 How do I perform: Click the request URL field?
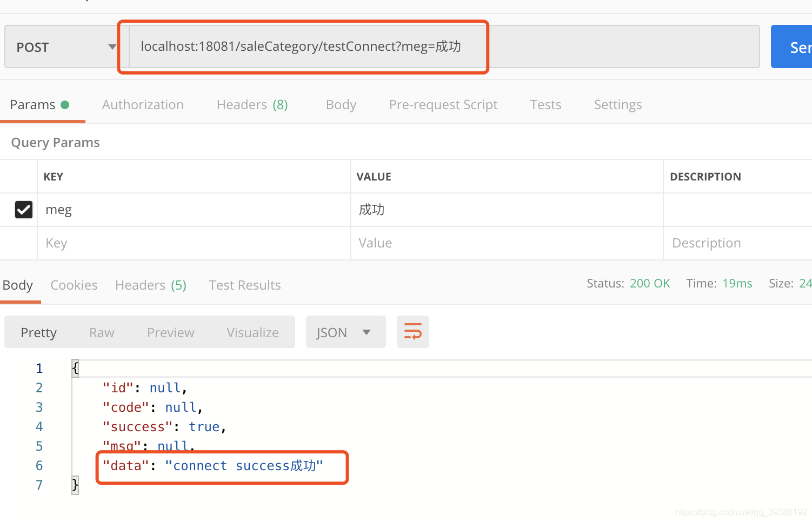[444, 46]
